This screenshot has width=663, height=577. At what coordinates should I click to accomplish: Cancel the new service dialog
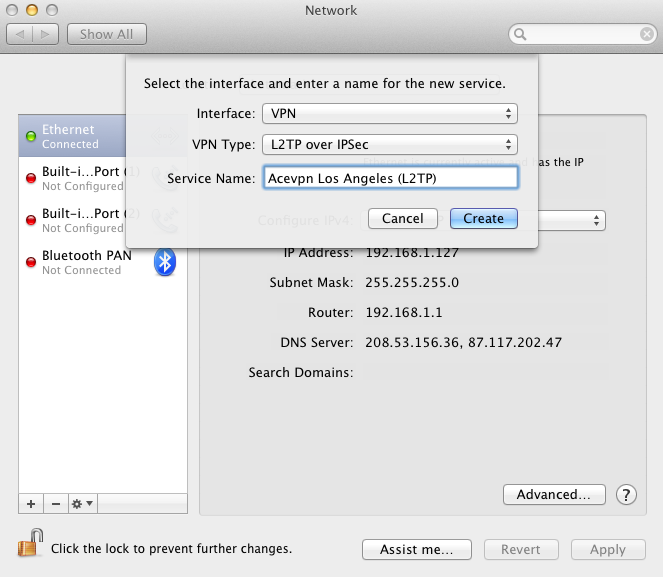coord(403,219)
